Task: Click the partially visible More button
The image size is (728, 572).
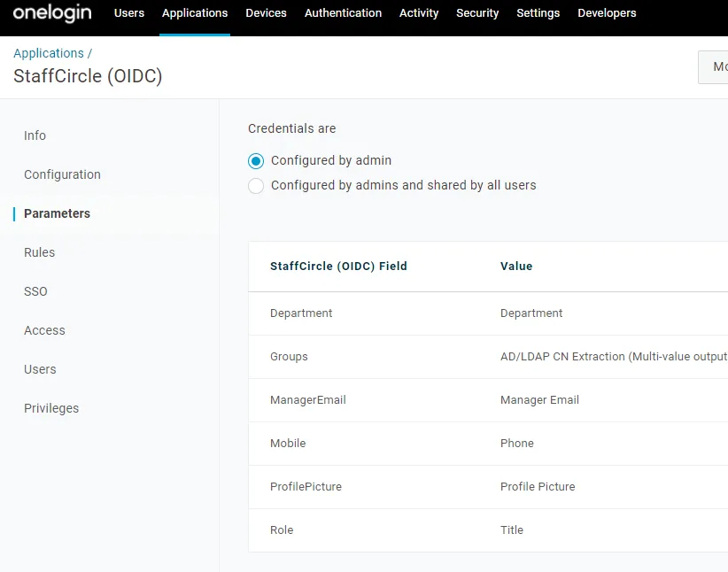Action: 713,67
